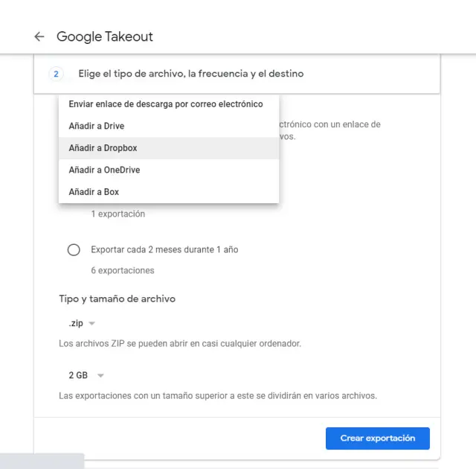The width and height of the screenshot is (476, 469).
Task: Select 'Añadir a Box' in the menu
Action: pos(94,192)
